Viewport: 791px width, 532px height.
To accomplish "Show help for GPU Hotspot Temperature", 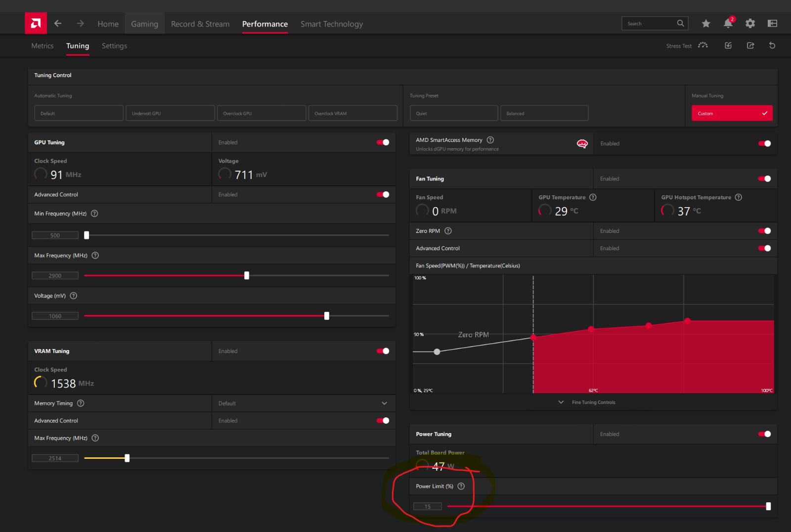I will point(738,197).
